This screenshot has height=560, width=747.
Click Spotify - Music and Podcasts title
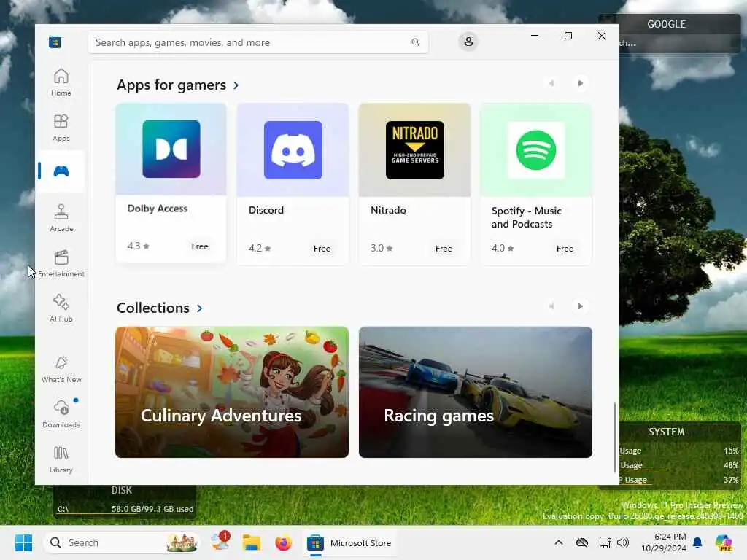coord(527,217)
